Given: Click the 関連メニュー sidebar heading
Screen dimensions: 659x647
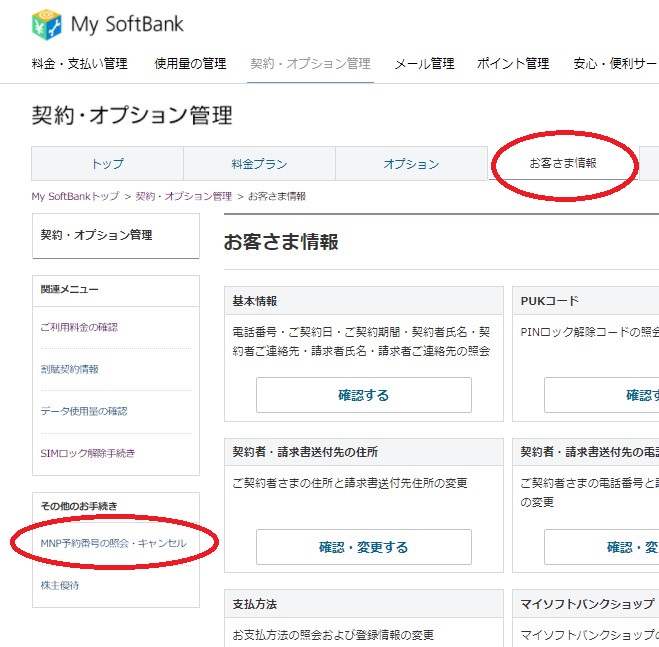Looking at the screenshot, I should click(69, 289).
